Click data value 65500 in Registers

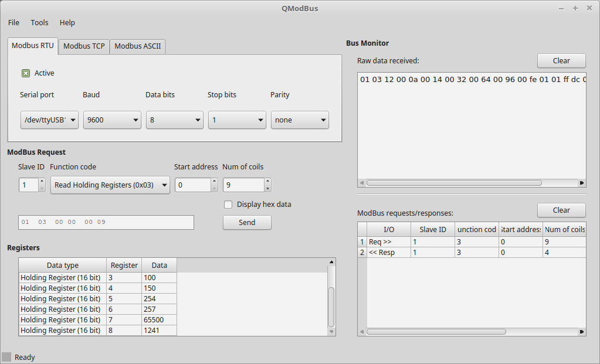point(159,320)
